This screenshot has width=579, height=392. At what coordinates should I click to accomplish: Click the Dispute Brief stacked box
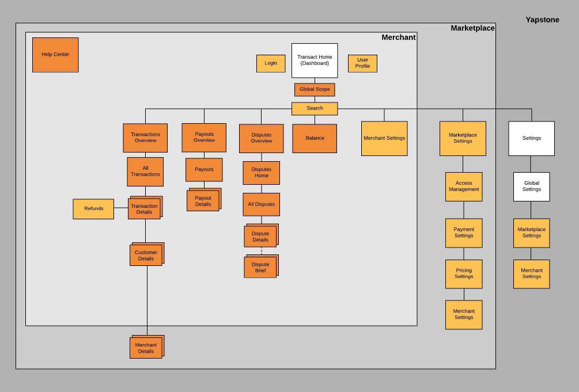coord(260,268)
